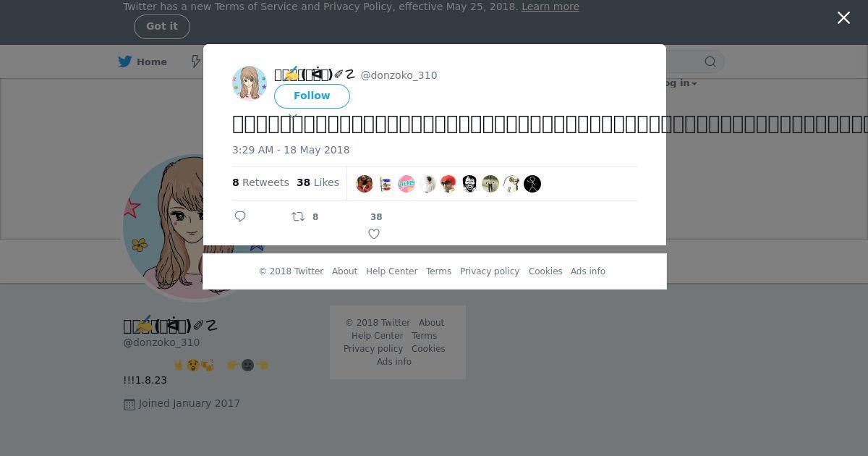Expand the tweet options chevron under Follow
The height and width of the screenshot is (456, 868).
pyautogui.click(x=293, y=116)
